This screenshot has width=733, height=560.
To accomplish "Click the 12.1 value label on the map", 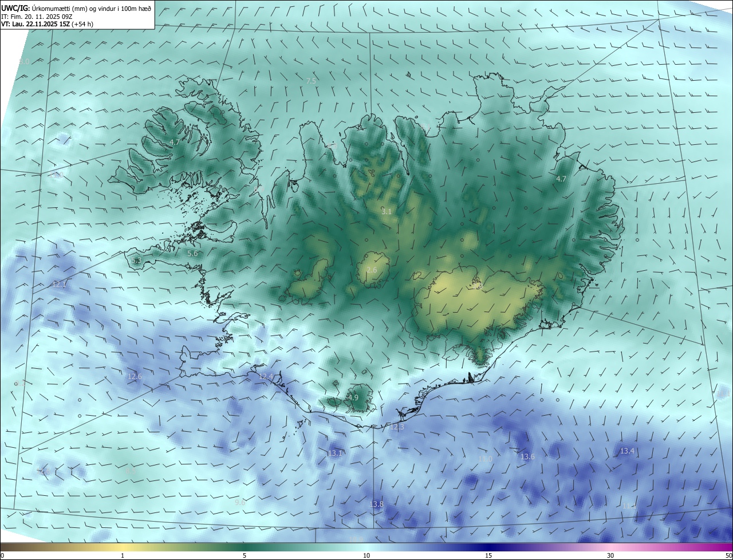I will coord(60,284).
